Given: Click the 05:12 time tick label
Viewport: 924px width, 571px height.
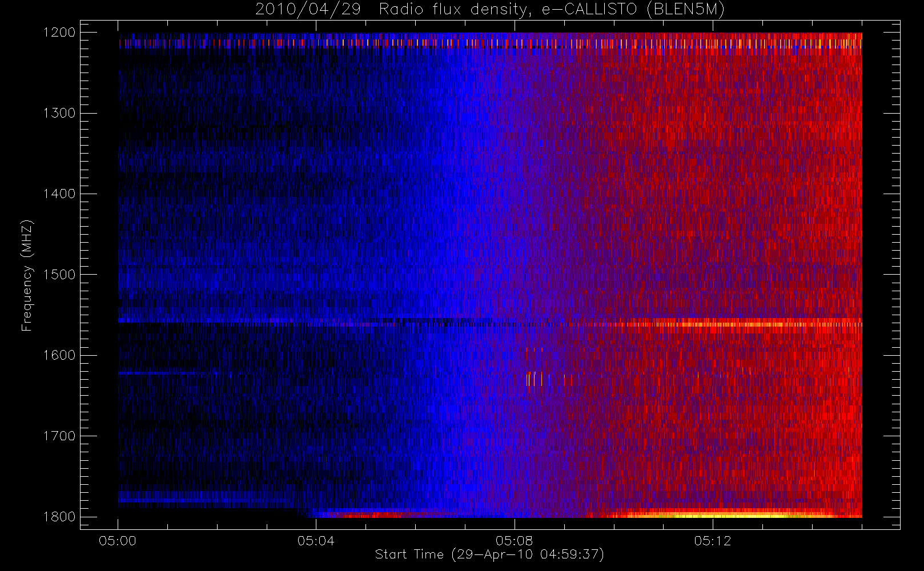Looking at the screenshot, I should [x=713, y=541].
